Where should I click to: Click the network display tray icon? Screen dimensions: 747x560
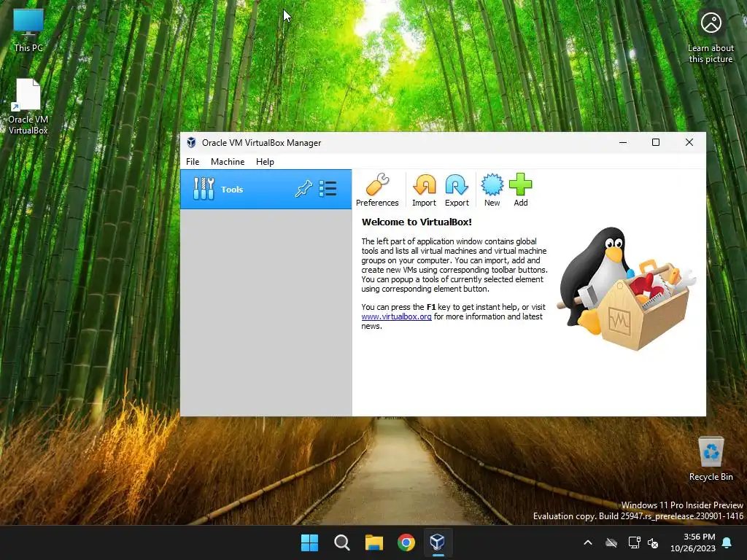pos(634,542)
